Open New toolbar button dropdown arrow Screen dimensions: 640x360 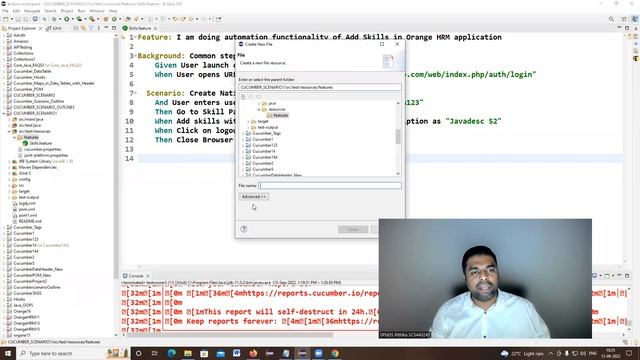(x=11, y=19)
